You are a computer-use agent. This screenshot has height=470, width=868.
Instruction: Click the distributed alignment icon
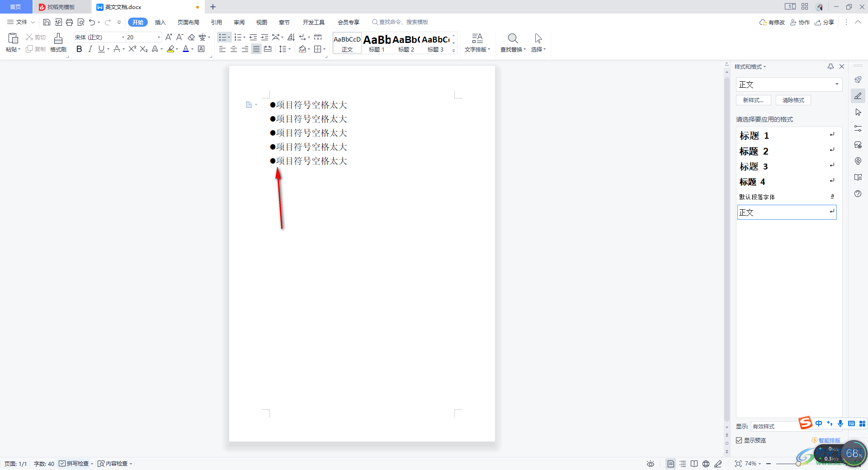[268, 49]
